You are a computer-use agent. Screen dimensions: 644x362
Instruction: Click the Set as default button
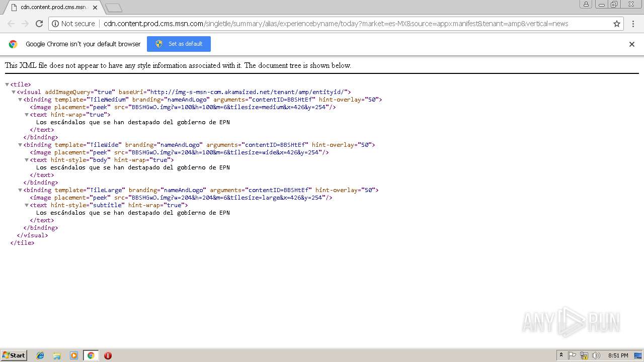point(179,44)
